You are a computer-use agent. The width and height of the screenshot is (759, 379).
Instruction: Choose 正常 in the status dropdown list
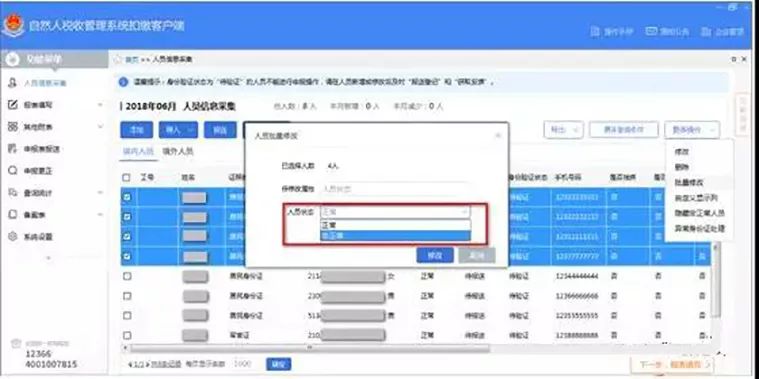pyautogui.click(x=395, y=225)
